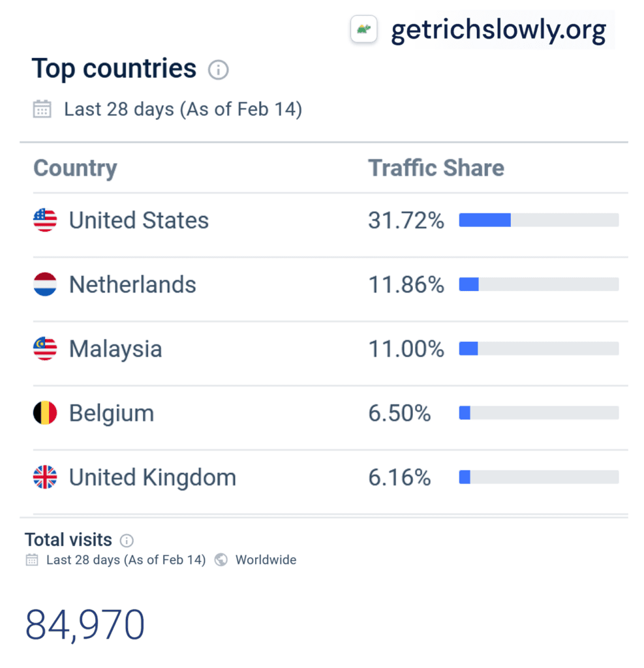This screenshot has width=644, height=668.
Task: Click the Malaysia flag icon
Action: (45, 349)
